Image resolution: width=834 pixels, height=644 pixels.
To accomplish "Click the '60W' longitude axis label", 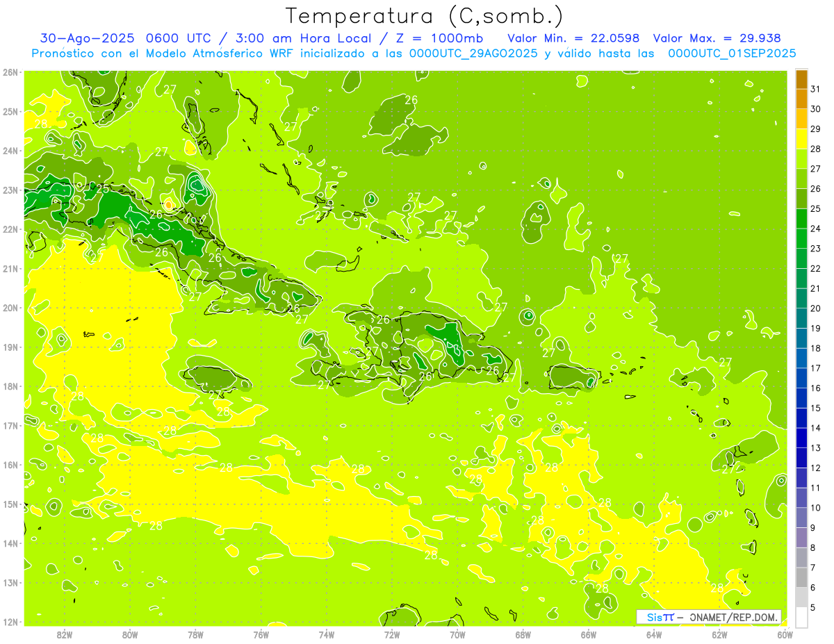I will point(785,634).
